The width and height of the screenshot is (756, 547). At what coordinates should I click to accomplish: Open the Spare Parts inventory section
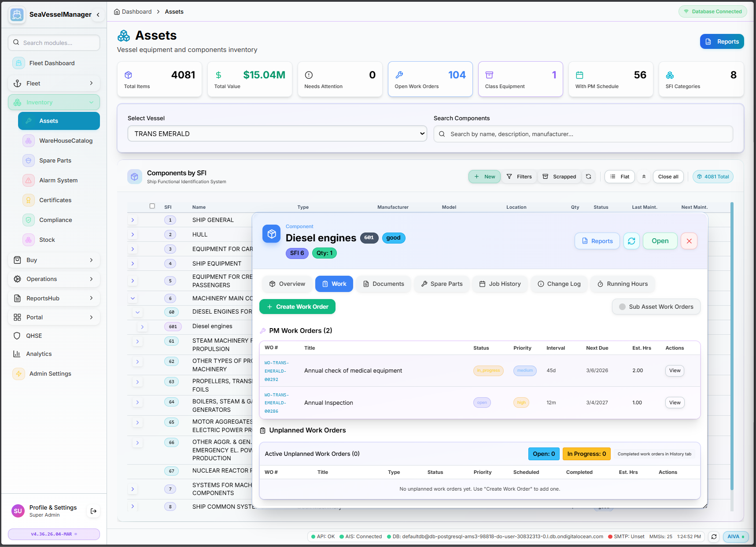click(x=55, y=160)
